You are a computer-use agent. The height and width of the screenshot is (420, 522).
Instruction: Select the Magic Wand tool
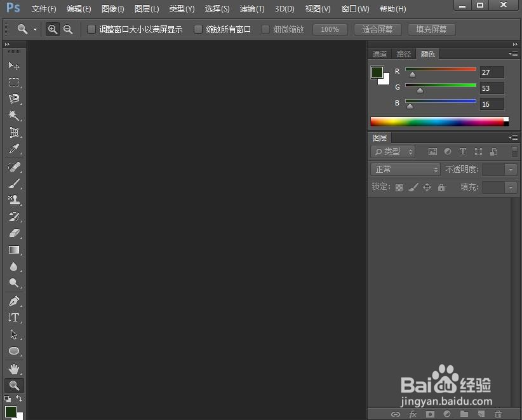[x=13, y=115]
